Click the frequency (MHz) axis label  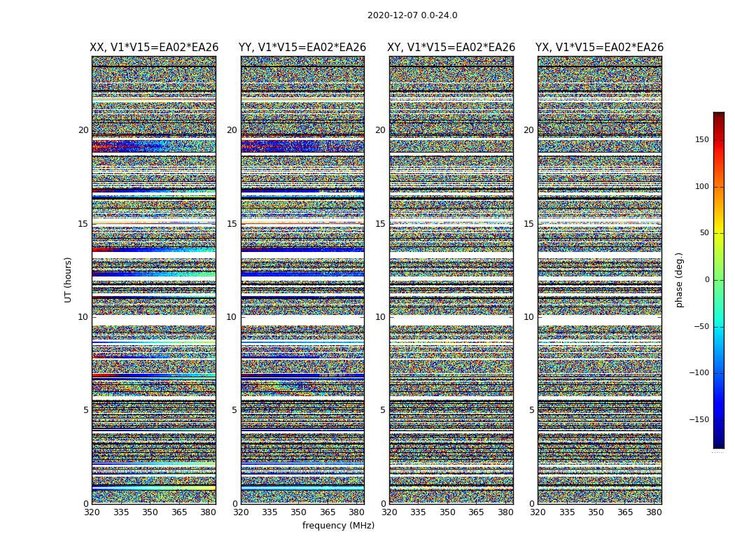pyautogui.click(x=338, y=525)
